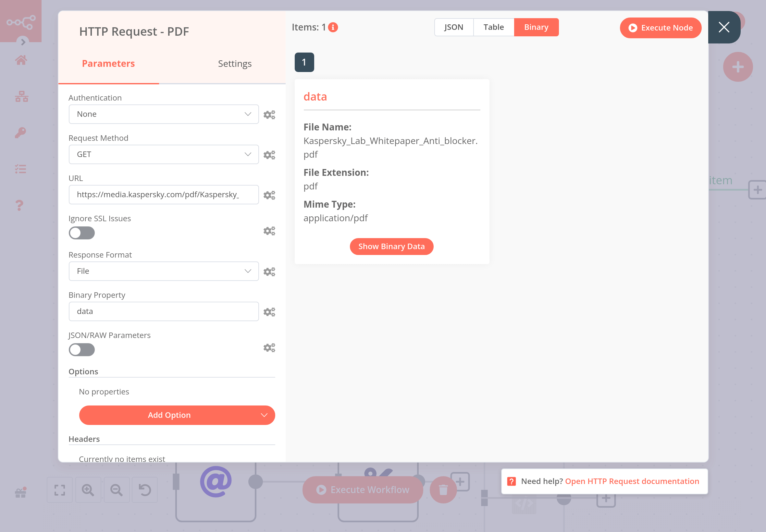Click the gears icon beside URL field
This screenshot has height=532, width=766.
[269, 195]
